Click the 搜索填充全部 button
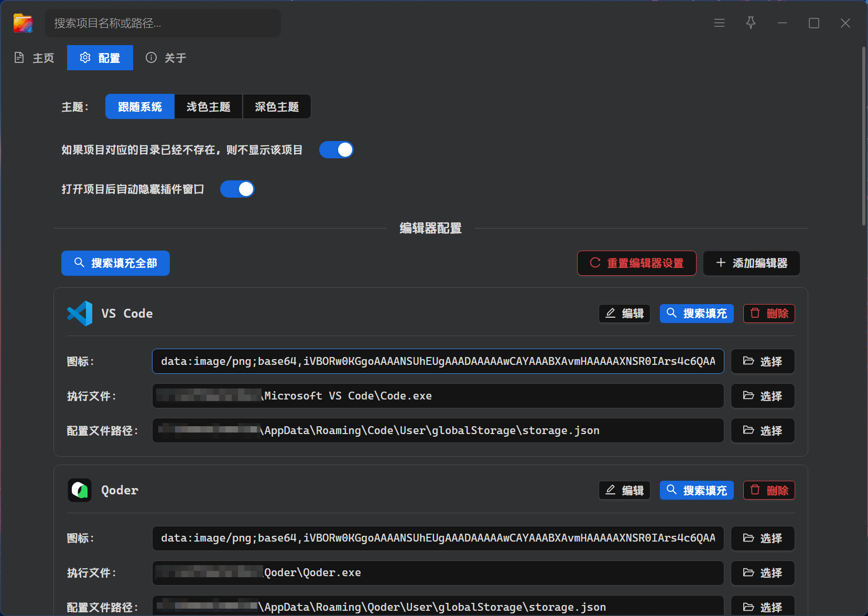868x616 pixels. click(115, 263)
